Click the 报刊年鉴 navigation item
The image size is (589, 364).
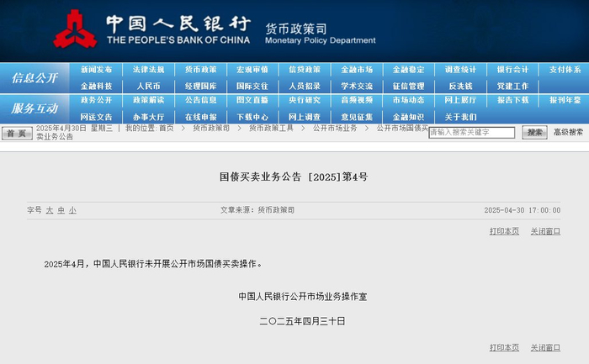pyautogui.click(x=565, y=100)
